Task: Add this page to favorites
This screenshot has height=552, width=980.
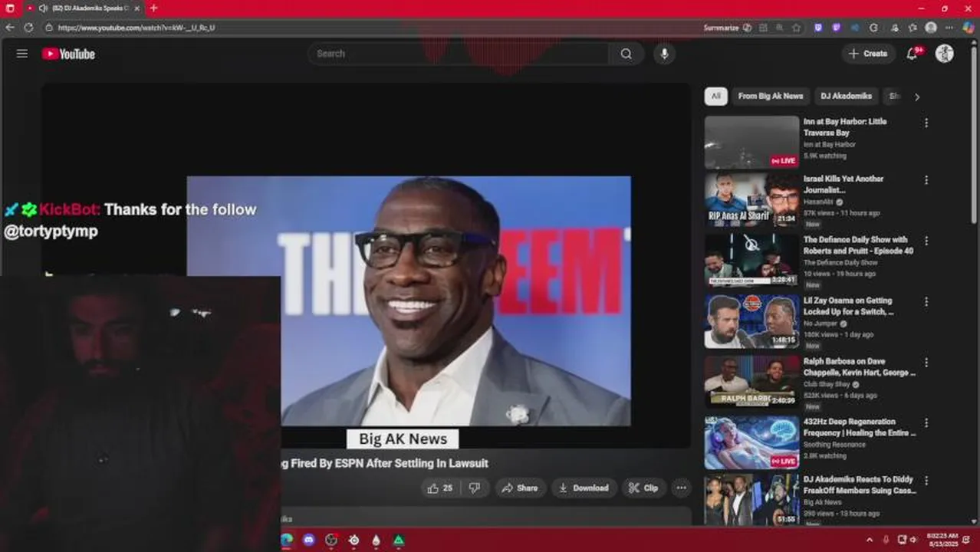Action: tap(796, 28)
